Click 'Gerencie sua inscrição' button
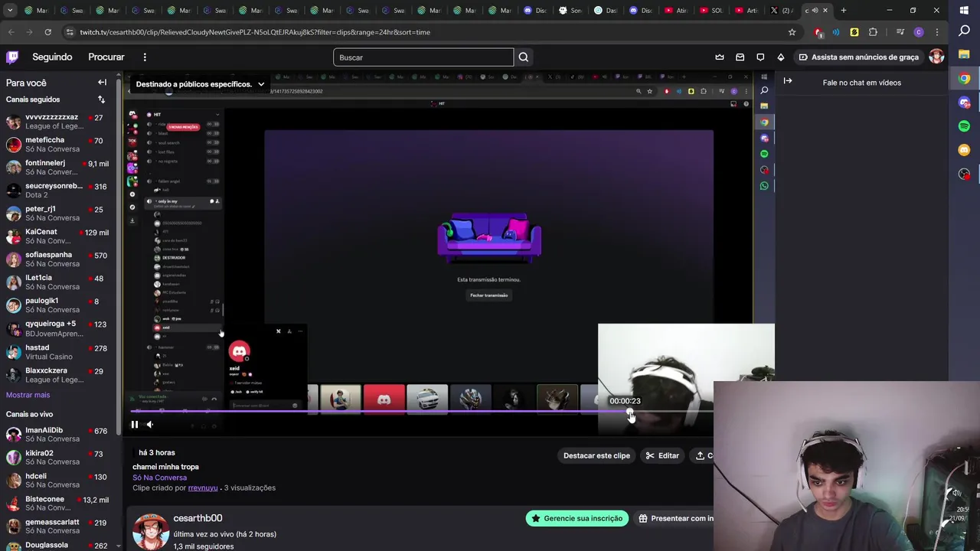Image resolution: width=980 pixels, height=551 pixels. [577, 518]
